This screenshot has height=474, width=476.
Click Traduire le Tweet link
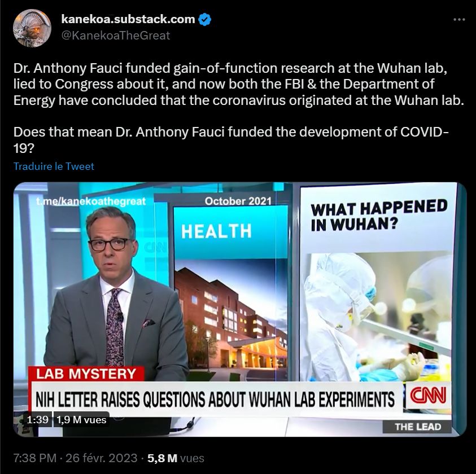54,166
